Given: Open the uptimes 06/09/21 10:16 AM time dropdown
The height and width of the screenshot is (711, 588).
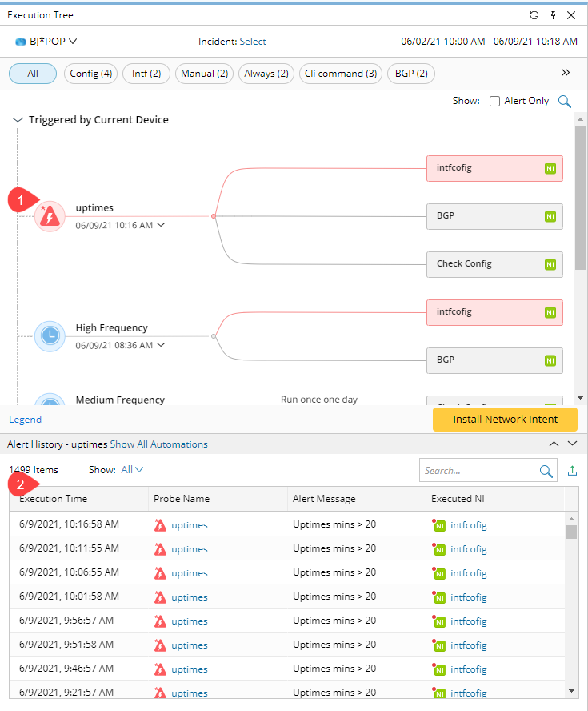Looking at the screenshot, I should [x=161, y=225].
